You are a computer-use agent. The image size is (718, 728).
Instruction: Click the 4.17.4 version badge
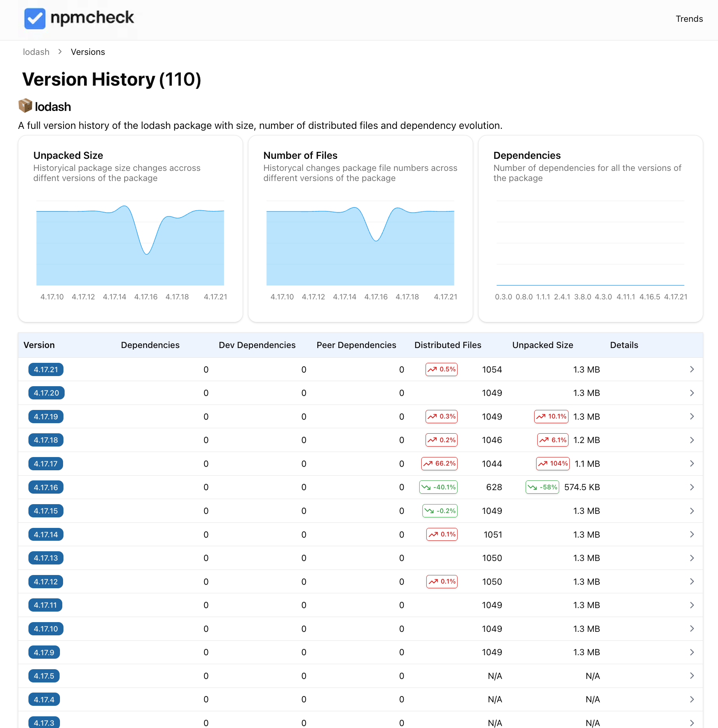44,700
